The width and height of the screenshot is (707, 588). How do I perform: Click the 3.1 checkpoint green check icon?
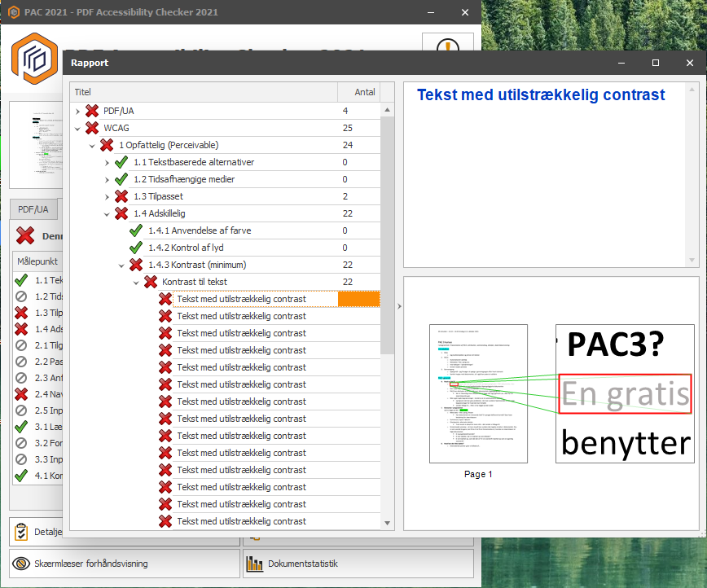coord(21,427)
